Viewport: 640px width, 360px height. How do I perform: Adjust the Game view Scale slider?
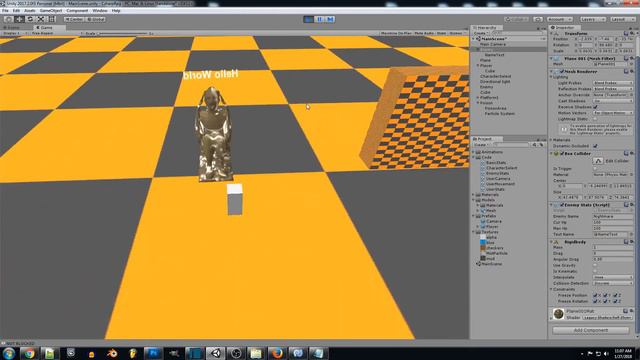tap(122, 33)
